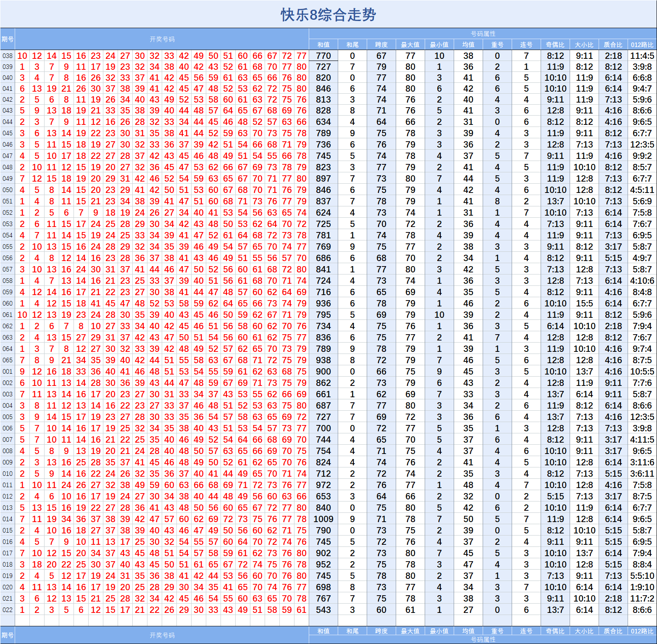The height and width of the screenshot is (644, 657).
Task: Click period number 038
Action: (x=8, y=56)
